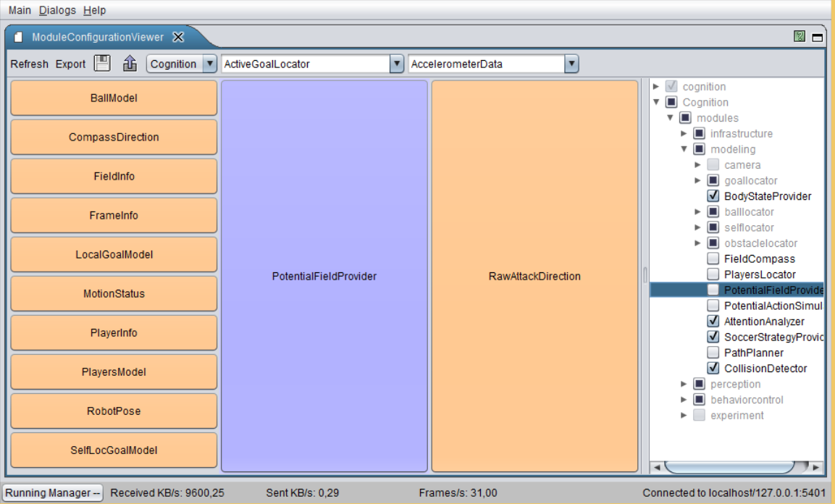Minimize the panel using the top-right icon
Screen dimensions: 835x504
[818, 38]
